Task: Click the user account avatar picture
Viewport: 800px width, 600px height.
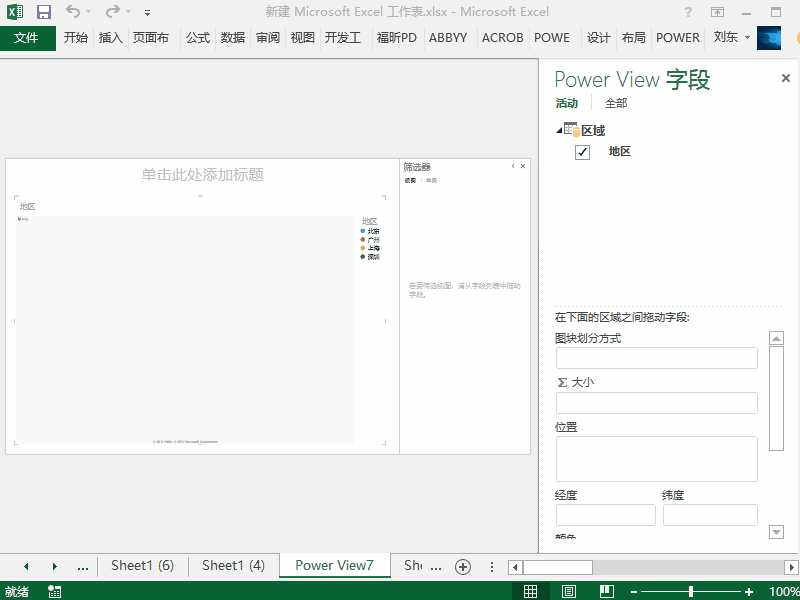Action: click(x=769, y=38)
